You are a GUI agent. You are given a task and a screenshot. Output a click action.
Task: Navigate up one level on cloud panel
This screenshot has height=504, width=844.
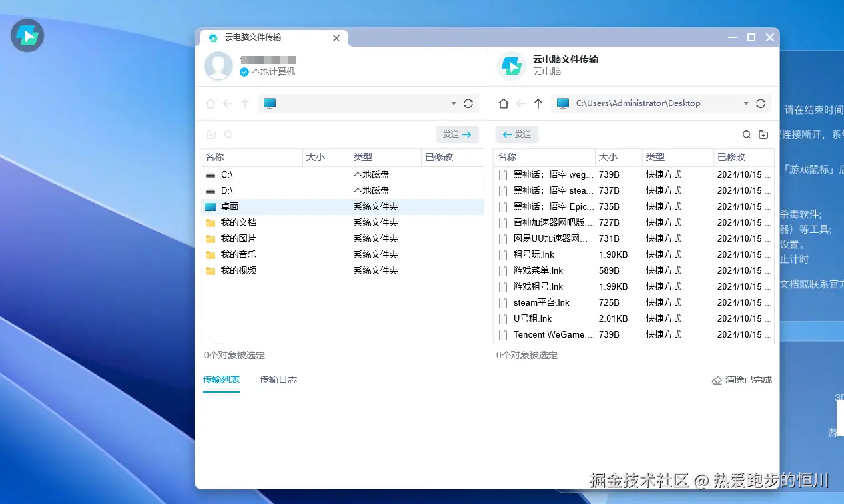(538, 103)
